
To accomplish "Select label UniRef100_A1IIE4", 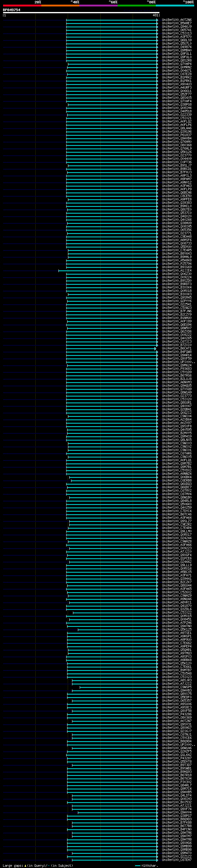I will [176, 270].
